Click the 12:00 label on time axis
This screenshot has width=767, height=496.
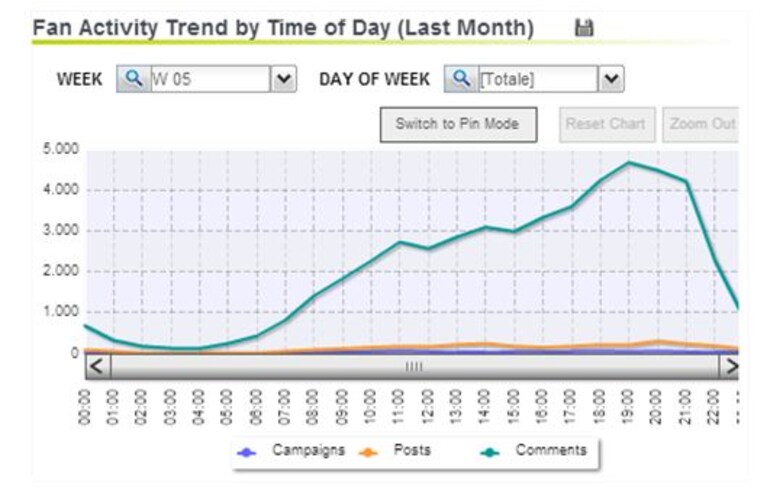coord(427,407)
